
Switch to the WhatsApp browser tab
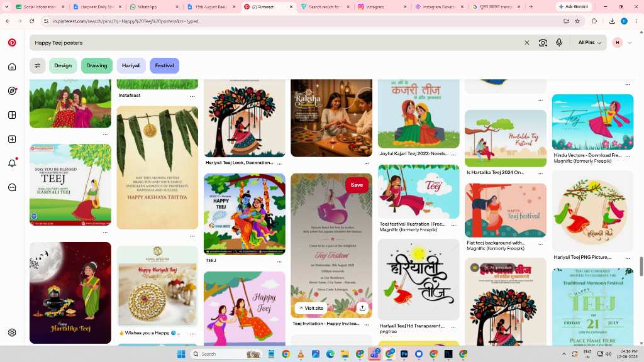coord(153,6)
